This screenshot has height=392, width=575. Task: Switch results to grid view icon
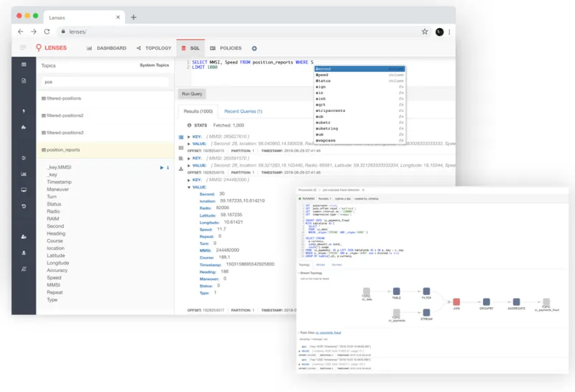point(181,148)
